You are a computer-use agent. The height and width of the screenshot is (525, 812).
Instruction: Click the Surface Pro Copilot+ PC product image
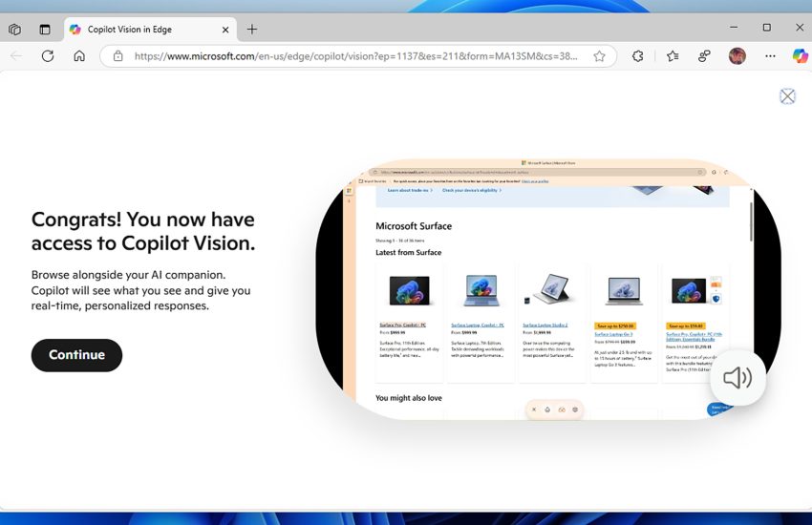(x=409, y=290)
